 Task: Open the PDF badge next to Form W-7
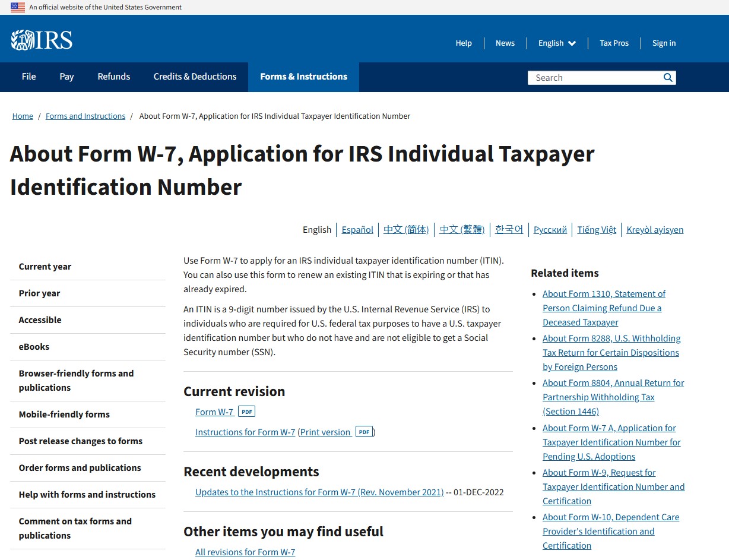(246, 412)
